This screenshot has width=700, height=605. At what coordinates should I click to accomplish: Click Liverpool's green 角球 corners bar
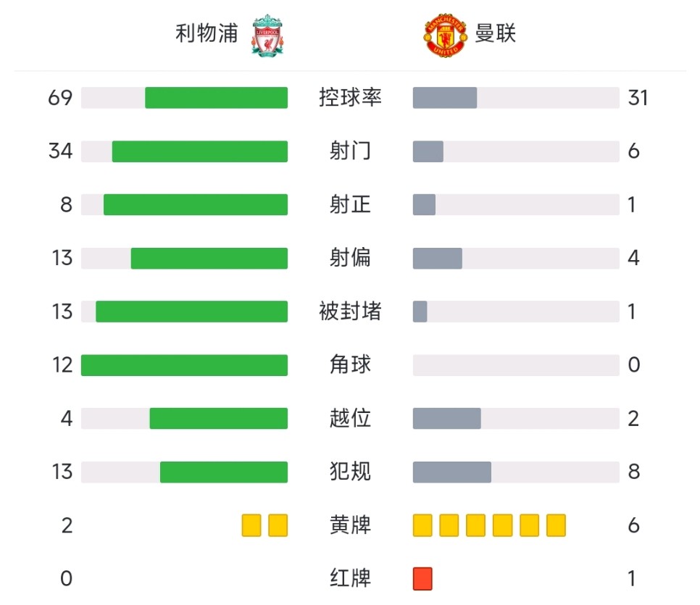(x=184, y=365)
